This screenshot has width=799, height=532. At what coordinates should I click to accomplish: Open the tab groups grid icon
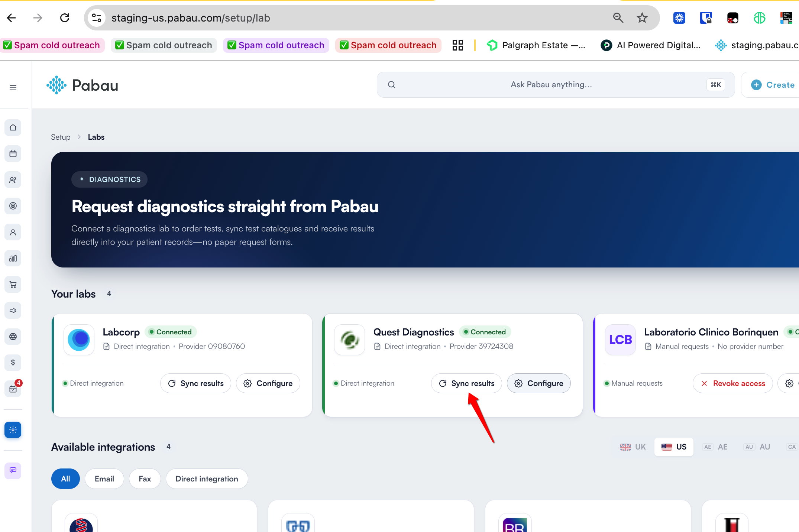[x=458, y=45]
